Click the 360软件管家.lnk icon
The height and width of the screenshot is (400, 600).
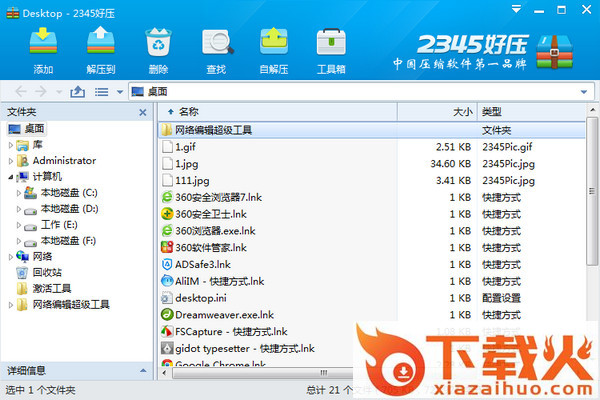(x=167, y=248)
